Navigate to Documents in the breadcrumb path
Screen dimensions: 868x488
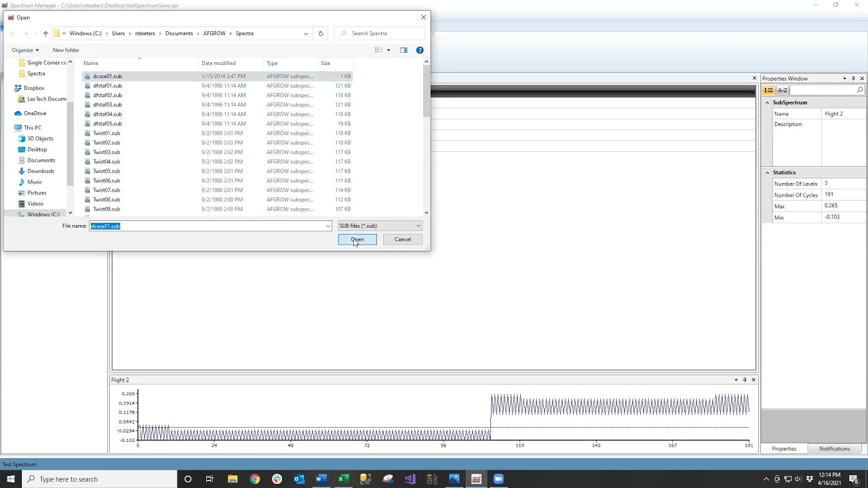[179, 33]
